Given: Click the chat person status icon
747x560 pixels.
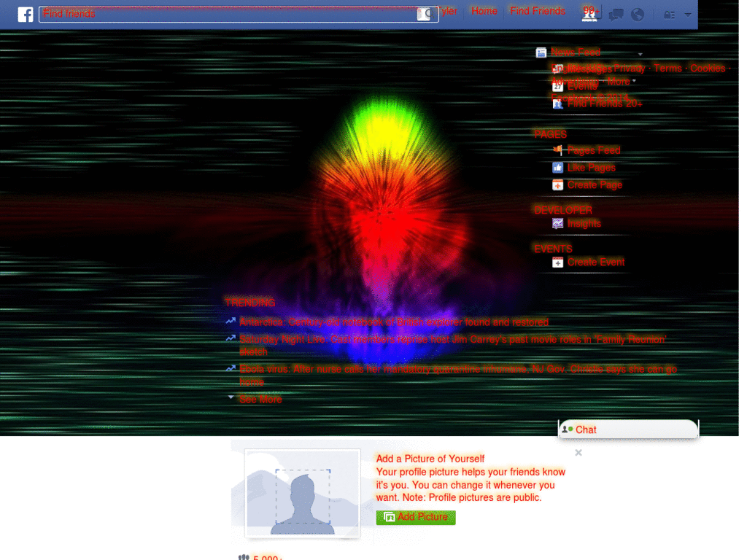Looking at the screenshot, I should [x=567, y=429].
